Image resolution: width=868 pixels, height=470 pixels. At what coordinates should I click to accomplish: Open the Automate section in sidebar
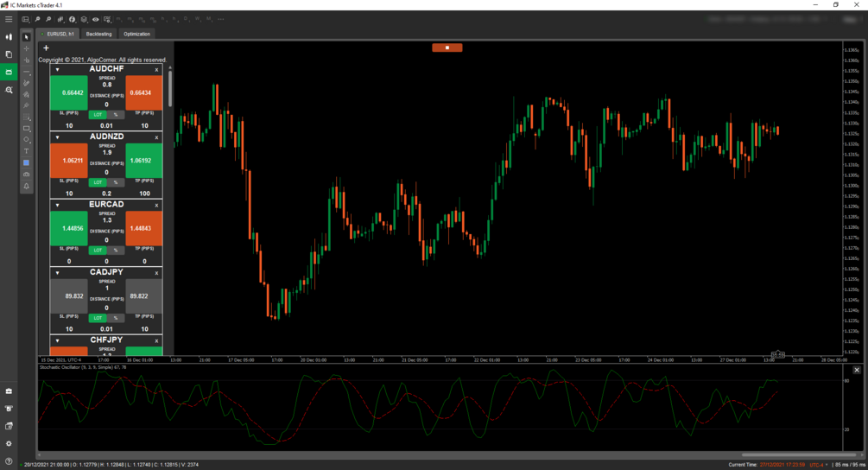coord(9,72)
